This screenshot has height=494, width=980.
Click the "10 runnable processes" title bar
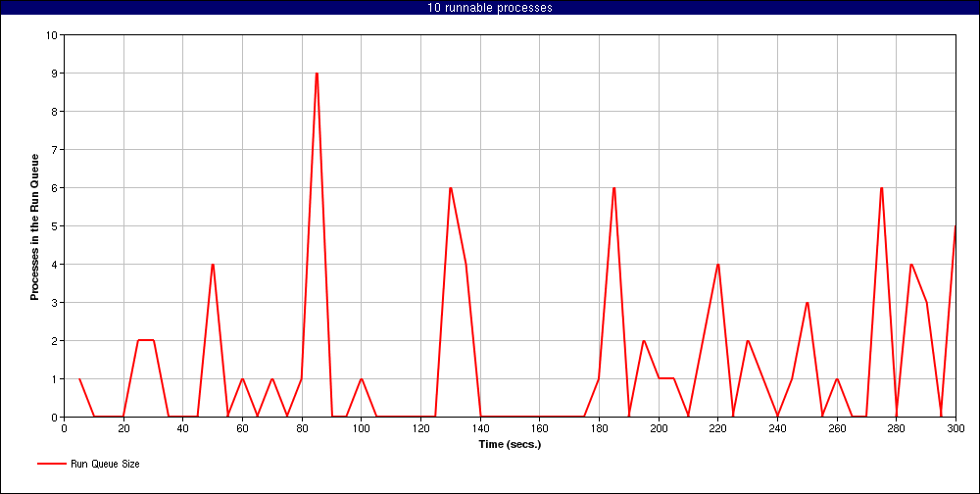[x=490, y=8]
